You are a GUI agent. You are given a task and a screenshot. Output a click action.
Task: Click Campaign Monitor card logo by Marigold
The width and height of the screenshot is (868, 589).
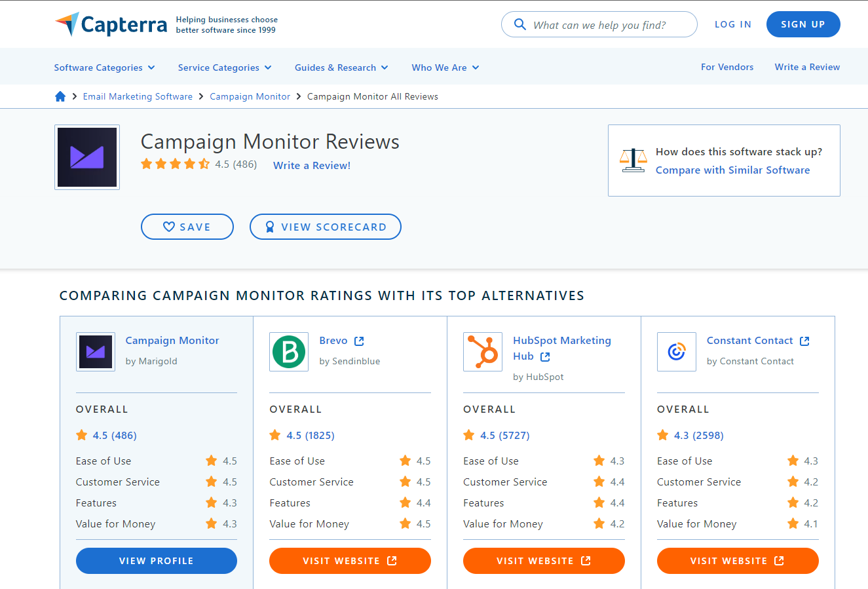[x=96, y=352]
